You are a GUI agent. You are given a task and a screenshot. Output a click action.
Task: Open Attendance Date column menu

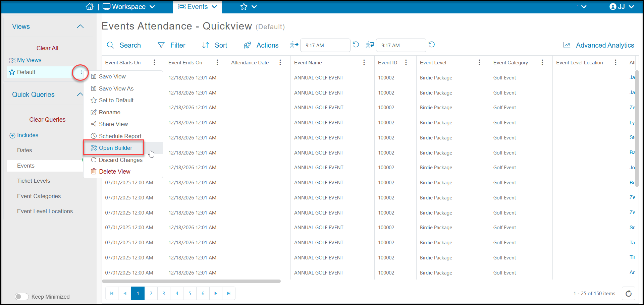[x=280, y=62]
